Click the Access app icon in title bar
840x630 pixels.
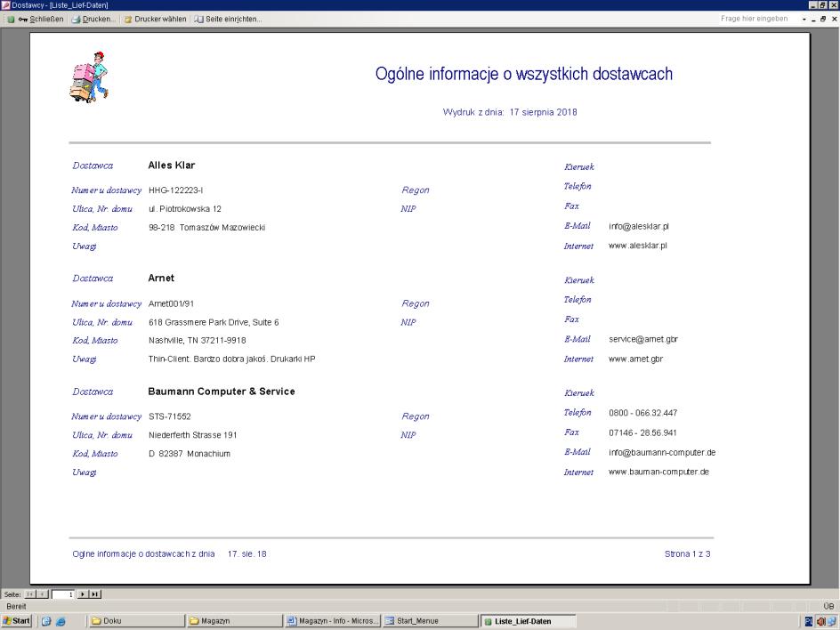[x=6, y=5]
